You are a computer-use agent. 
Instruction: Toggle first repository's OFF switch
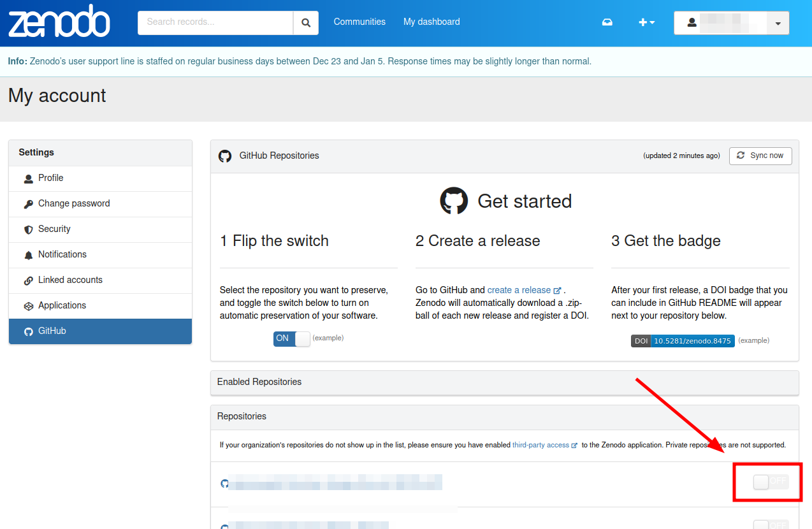(x=771, y=482)
